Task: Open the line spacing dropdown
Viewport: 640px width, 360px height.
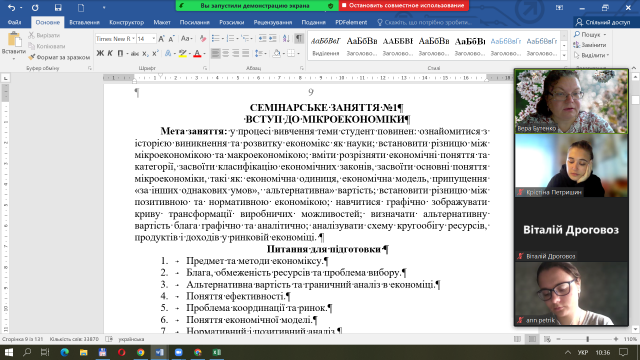Action: click(x=260, y=53)
